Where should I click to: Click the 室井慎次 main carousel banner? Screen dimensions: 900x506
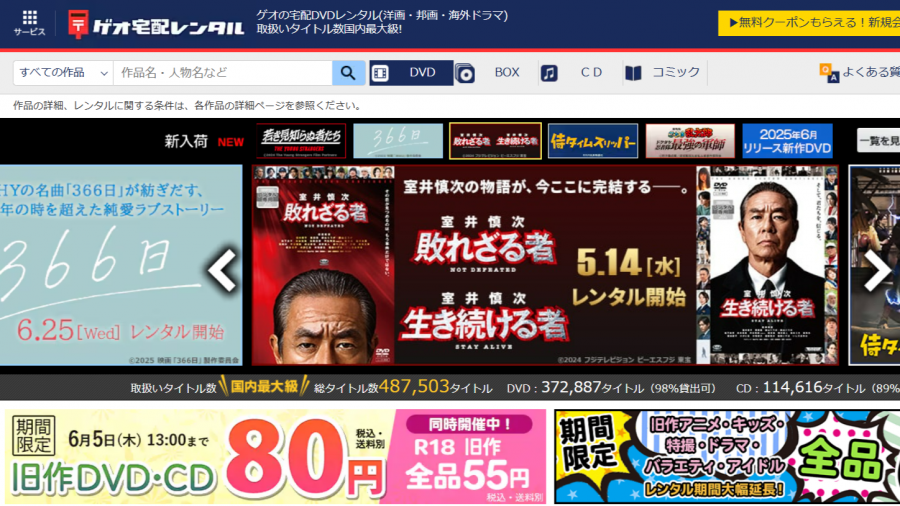click(545, 265)
